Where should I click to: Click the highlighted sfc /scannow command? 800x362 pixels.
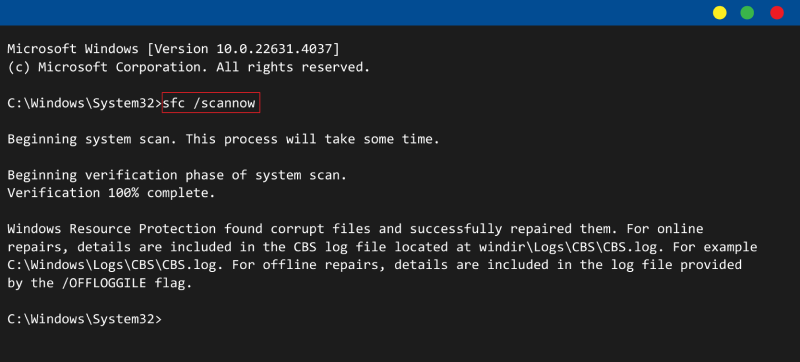tap(211, 102)
